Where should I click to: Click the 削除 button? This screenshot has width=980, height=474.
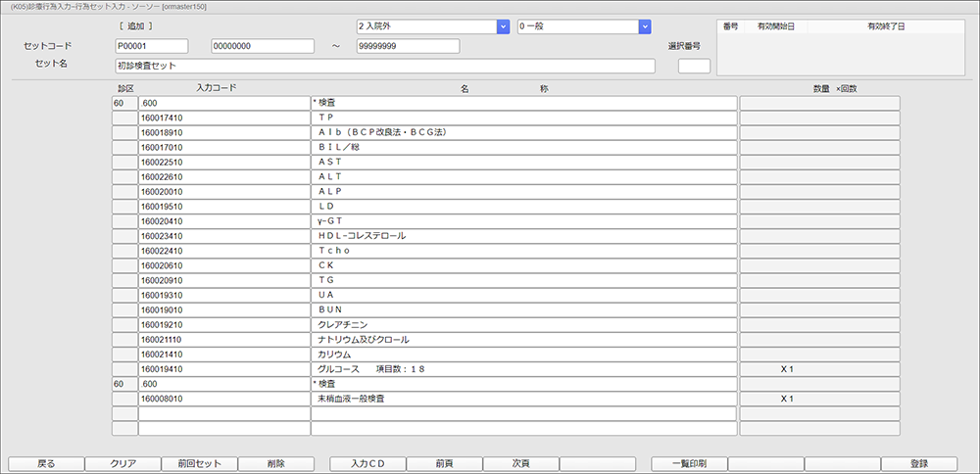275,463
